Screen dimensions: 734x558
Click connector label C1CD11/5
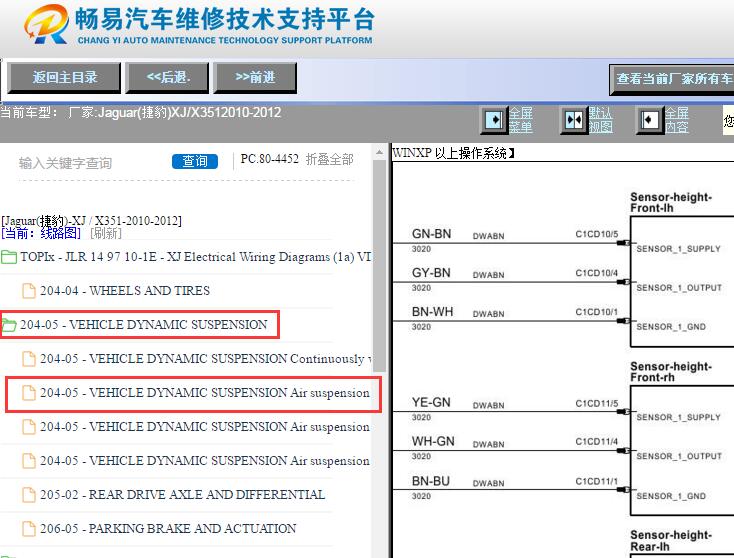(x=596, y=403)
